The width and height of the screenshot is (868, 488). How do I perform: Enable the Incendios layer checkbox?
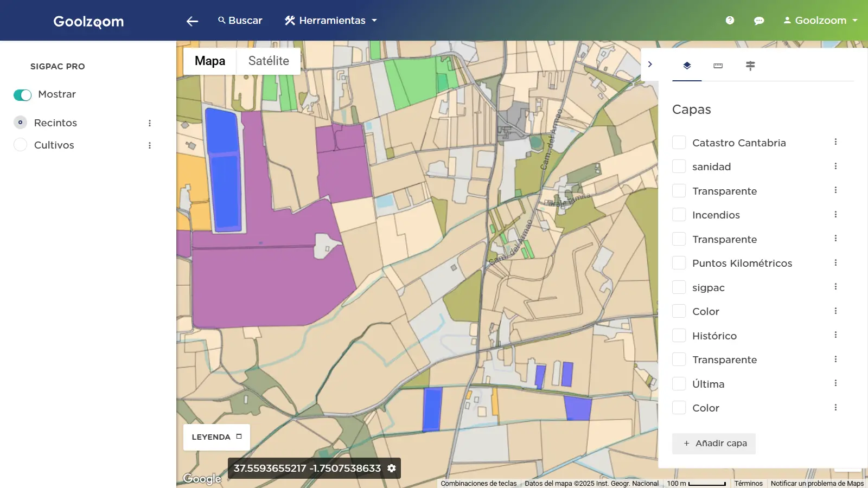pos(679,215)
